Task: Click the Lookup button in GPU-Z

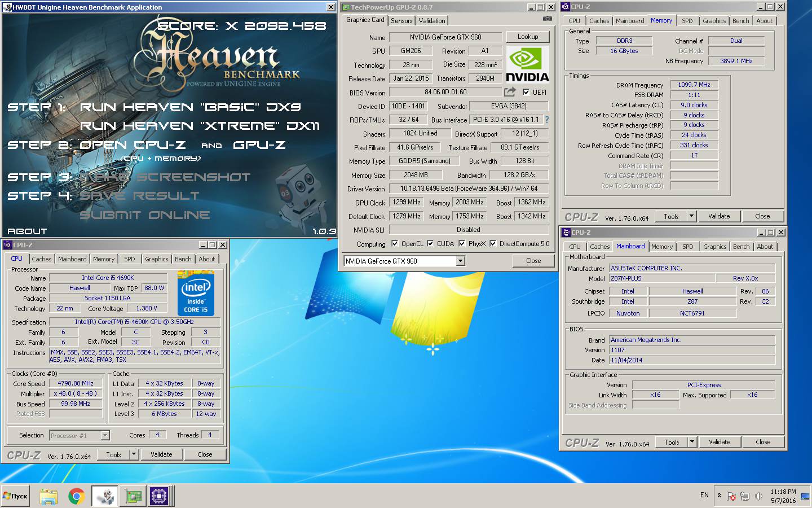Action: point(528,37)
